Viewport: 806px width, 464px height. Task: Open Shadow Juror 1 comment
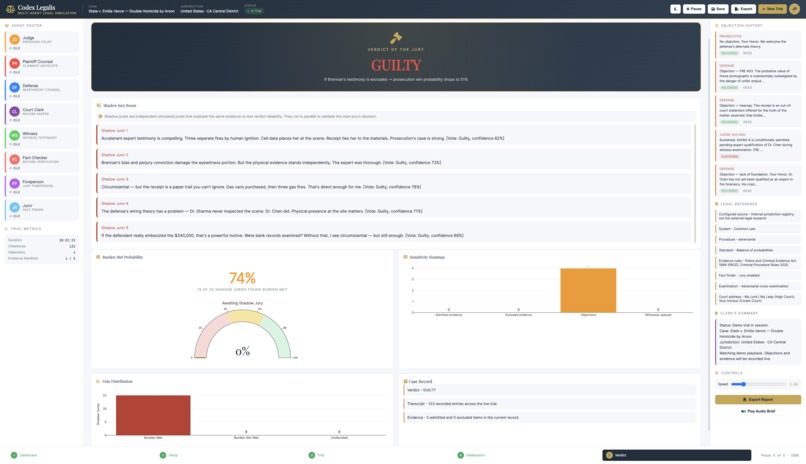(394, 135)
